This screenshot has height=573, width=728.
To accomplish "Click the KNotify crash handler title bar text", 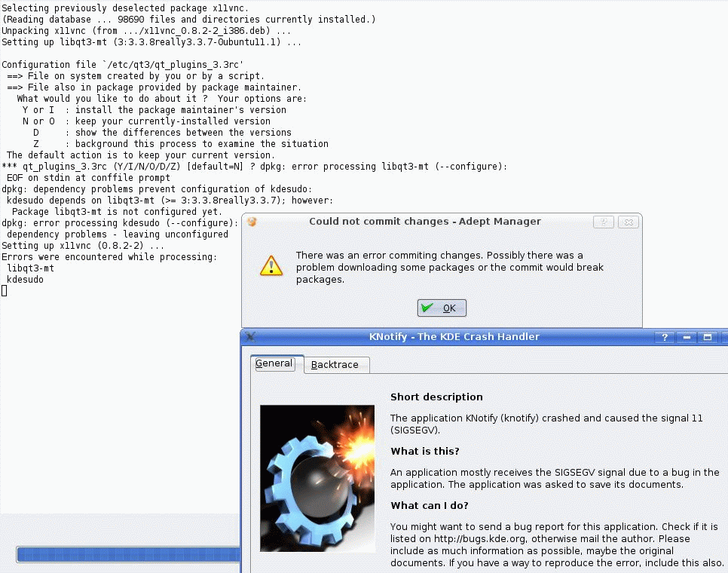I will coord(454,337).
